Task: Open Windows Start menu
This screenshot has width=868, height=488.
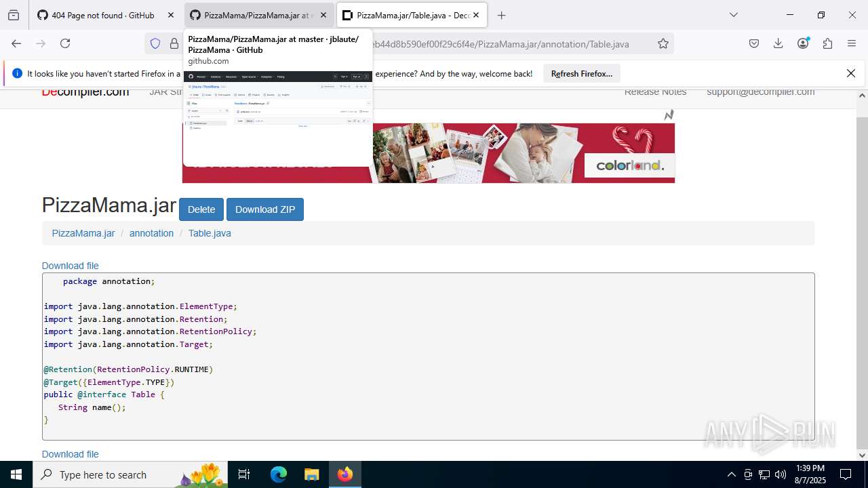Action: tap(16, 474)
